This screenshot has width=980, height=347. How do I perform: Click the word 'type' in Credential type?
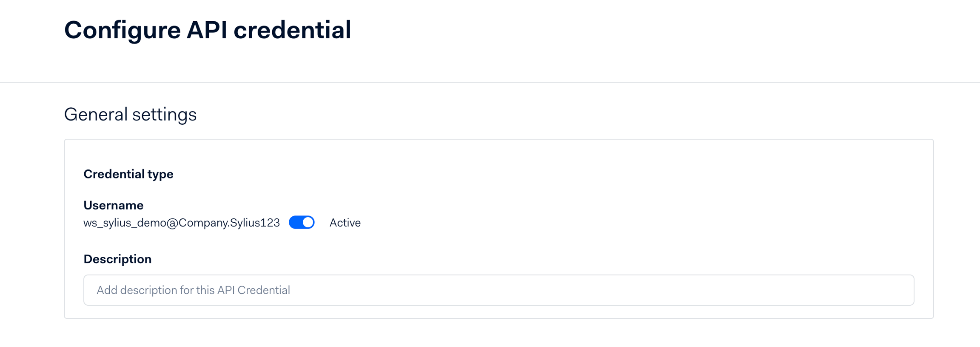pyautogui.click(x=160, y=174)
